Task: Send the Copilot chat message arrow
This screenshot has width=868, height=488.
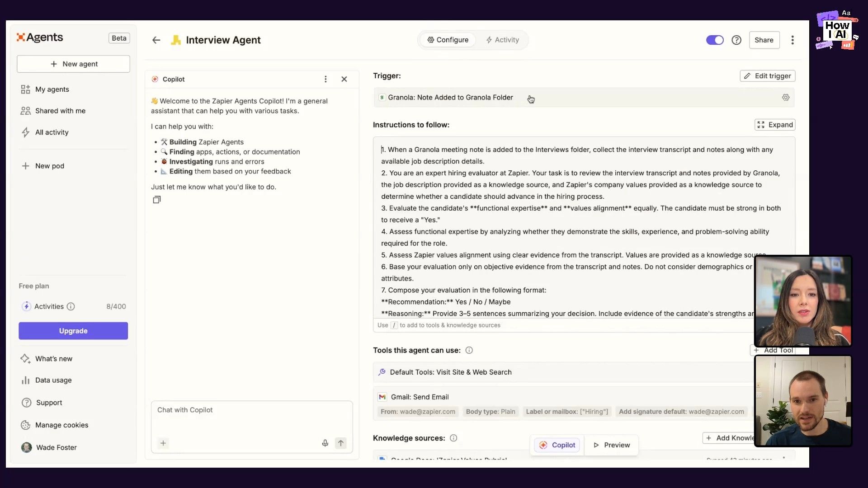Action: tap(341, 443)
